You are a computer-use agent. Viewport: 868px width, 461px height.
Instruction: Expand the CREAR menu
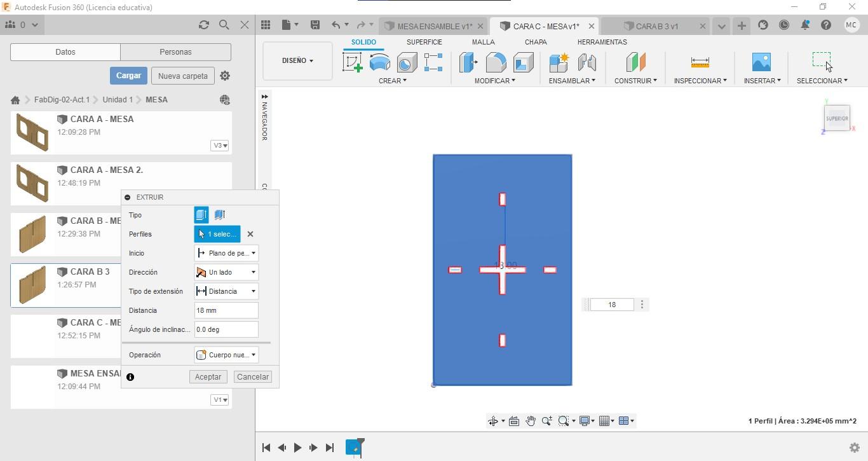tap(393, 81)
